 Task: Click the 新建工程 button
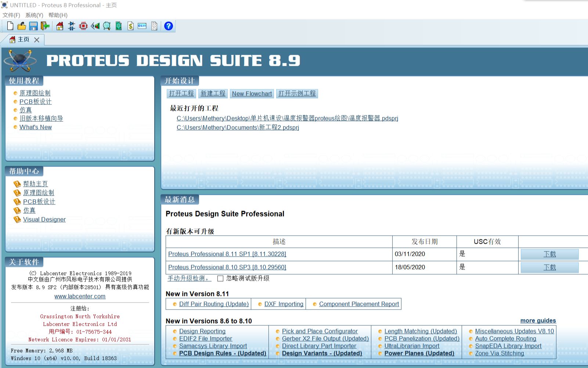click(x=213, y=94)
